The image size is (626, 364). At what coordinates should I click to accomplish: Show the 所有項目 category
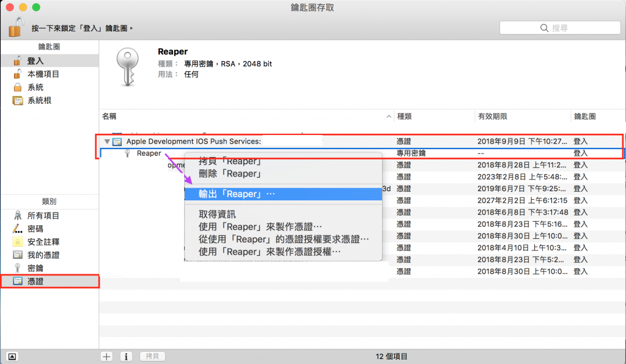click(50, 216)
